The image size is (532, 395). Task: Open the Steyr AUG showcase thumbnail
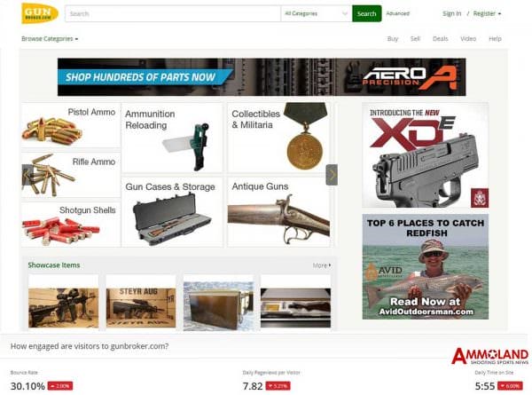click(141, 308)
